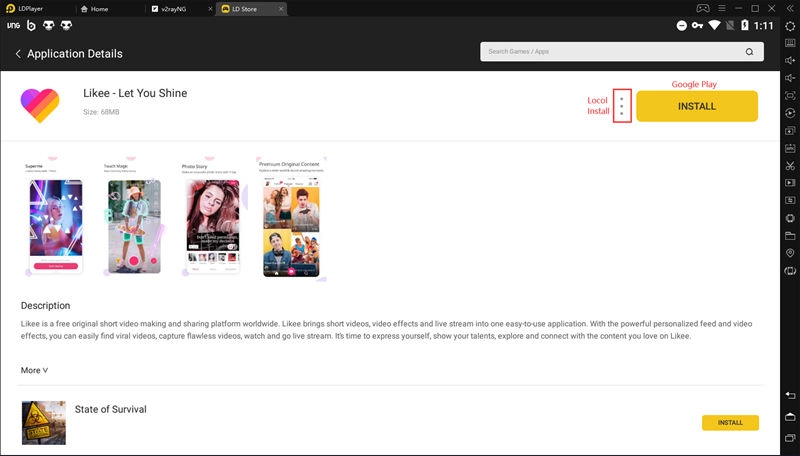Close the LD Store tab
Viewport: 800px width, 456px height.
click(281, 9)
